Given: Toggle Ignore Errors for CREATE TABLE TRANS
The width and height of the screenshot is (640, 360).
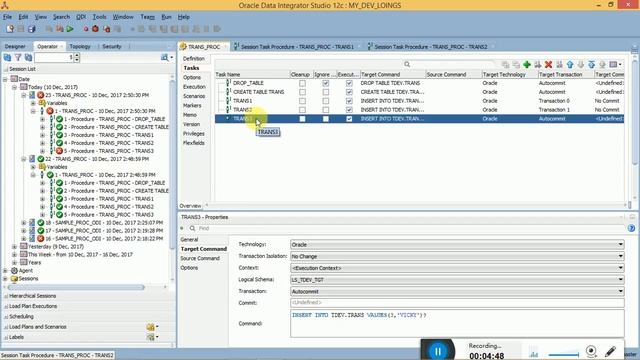Looking at the screenshot, I should point(326,92).
